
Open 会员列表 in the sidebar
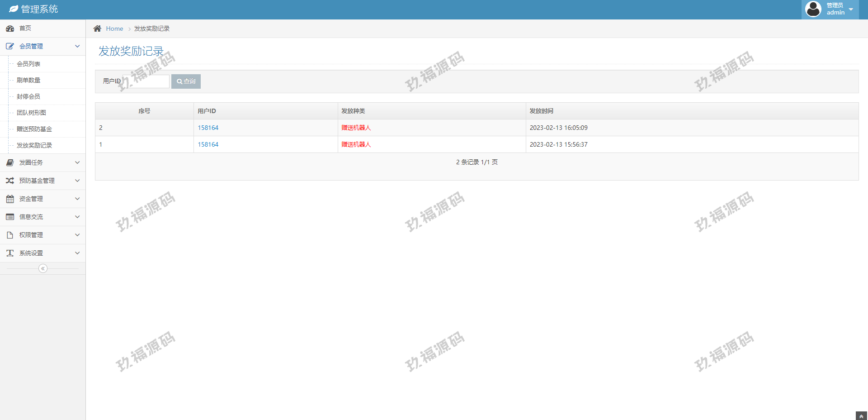pyautogui.click(x=28, y=64)
